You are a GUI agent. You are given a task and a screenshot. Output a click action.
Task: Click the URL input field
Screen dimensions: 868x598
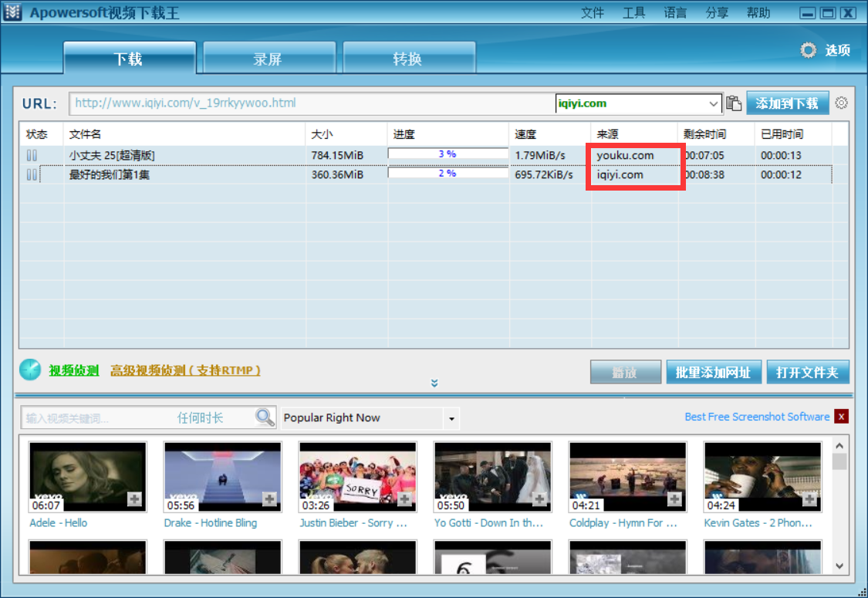click(x=309, y=103)
